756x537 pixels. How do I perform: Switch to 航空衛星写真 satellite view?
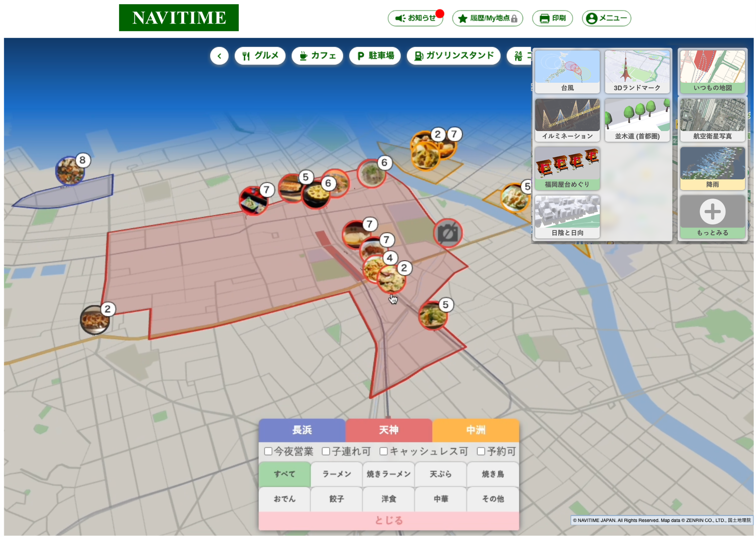[712, 120]
